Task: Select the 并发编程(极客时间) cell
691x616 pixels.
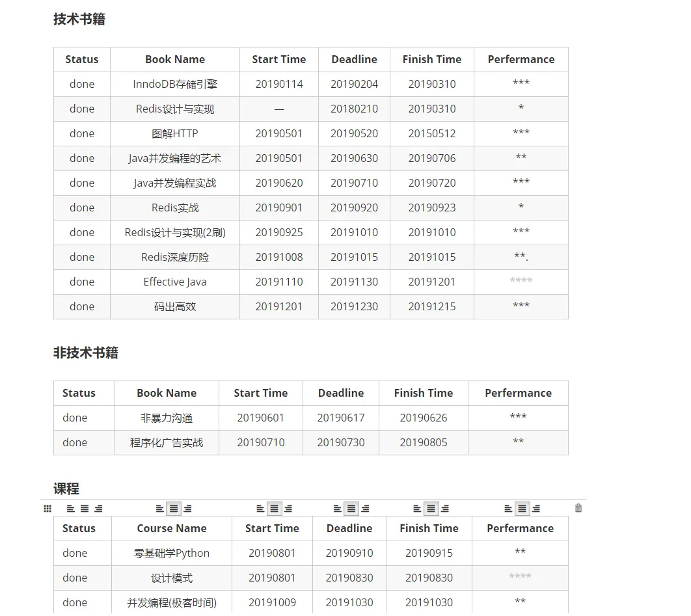Action: pos(172,602)
